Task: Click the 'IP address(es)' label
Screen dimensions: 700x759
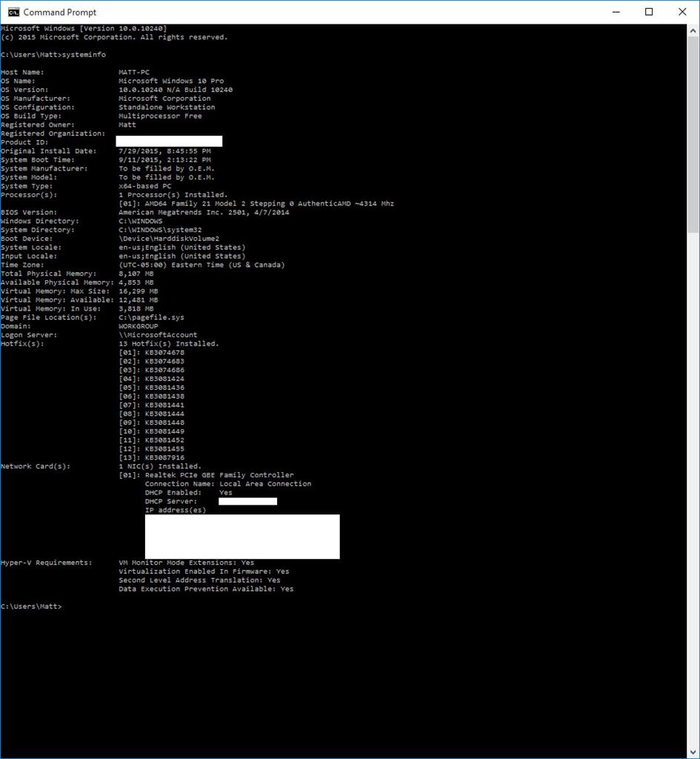Action: (175, 510)
